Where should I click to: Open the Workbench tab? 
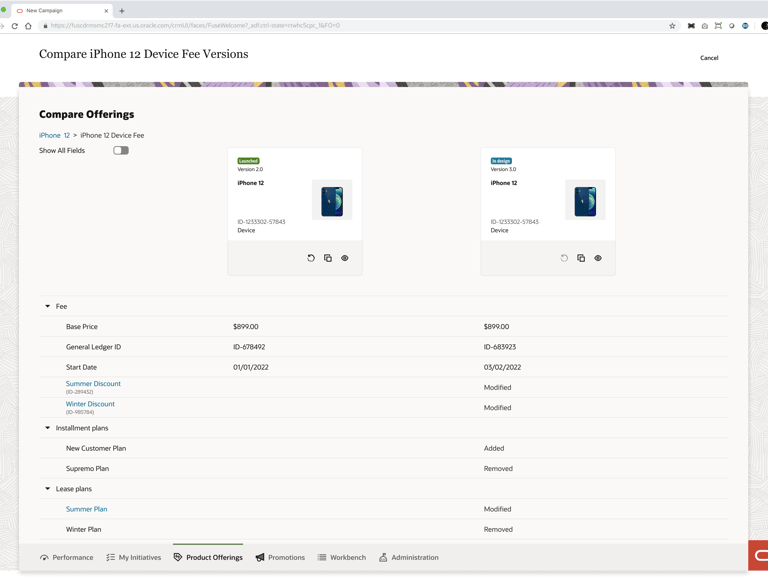342,557
